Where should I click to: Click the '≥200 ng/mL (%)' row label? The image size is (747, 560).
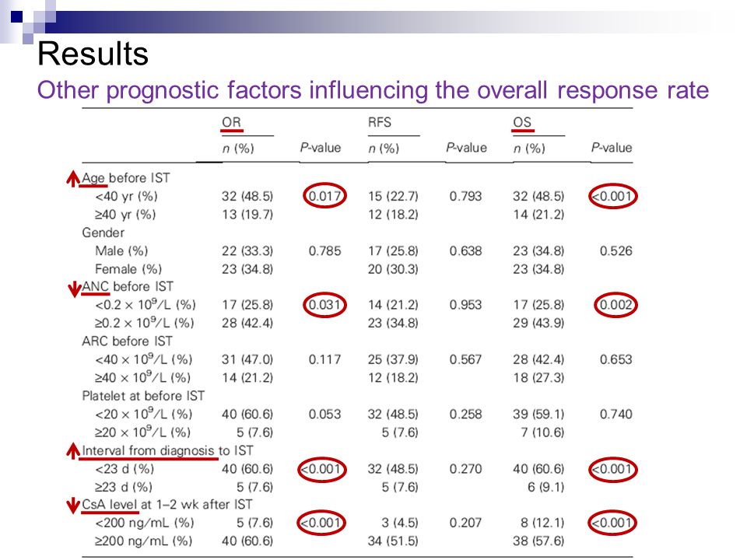coord(143,541)
